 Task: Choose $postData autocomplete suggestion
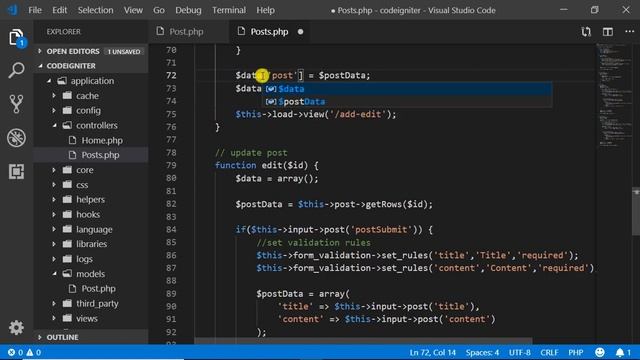click(408, 102)
